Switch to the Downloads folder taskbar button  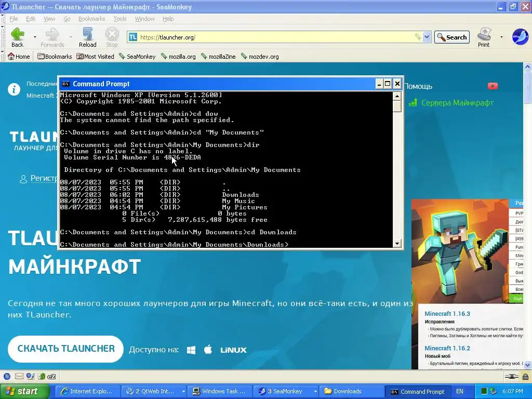pos(353,391)
